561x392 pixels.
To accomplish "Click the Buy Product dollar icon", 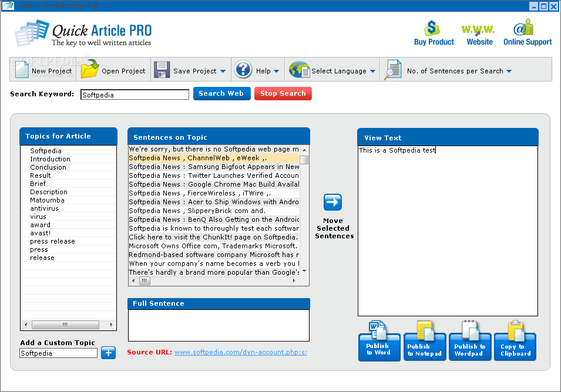I will pos(432,28).
